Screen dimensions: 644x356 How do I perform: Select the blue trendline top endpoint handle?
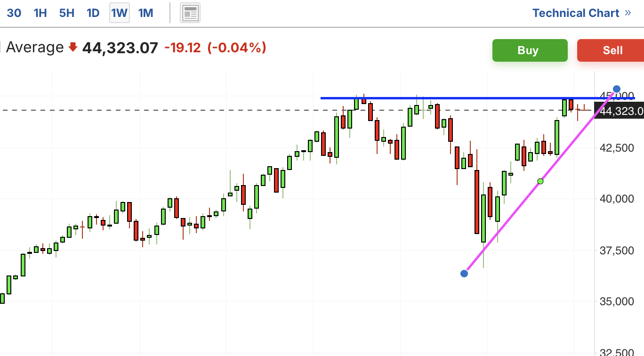point(617,89)
